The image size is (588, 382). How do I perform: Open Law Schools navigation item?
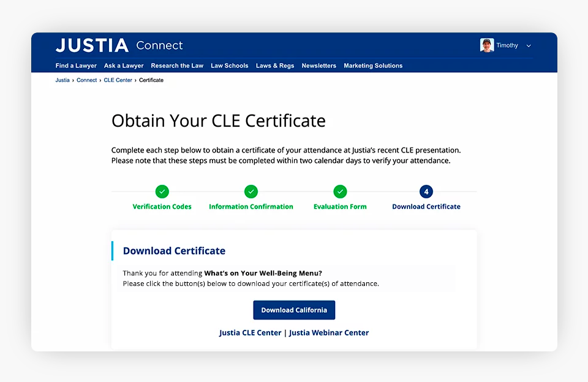230,66
